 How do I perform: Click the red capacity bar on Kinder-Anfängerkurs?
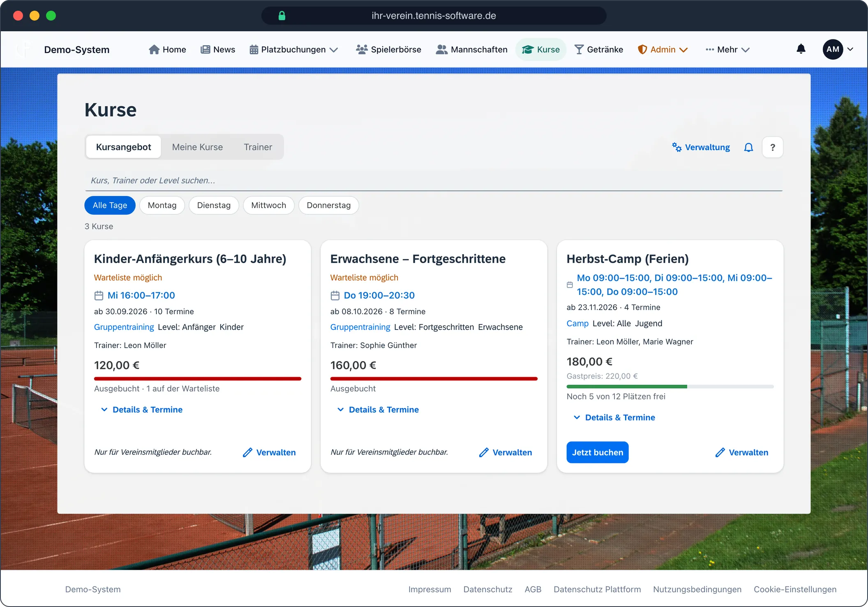click(198, 379)
